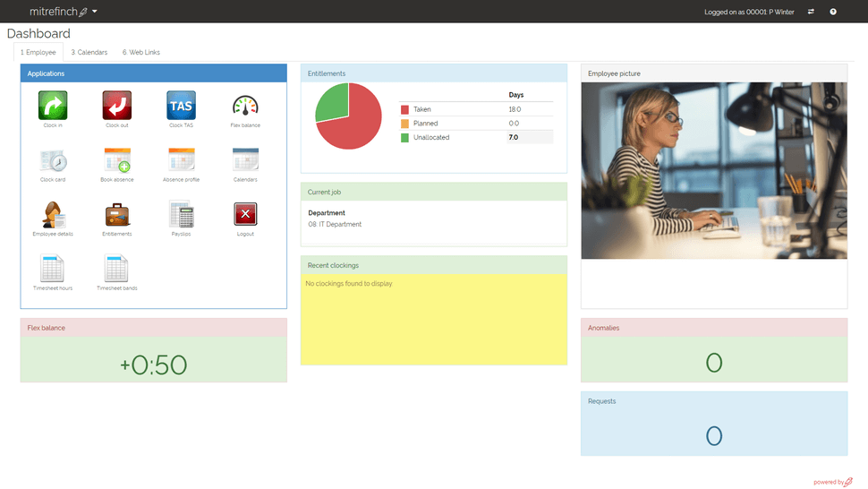This screenshot has width=868, height=489.
Task: Open the Employee details icon
Action: 53,214
